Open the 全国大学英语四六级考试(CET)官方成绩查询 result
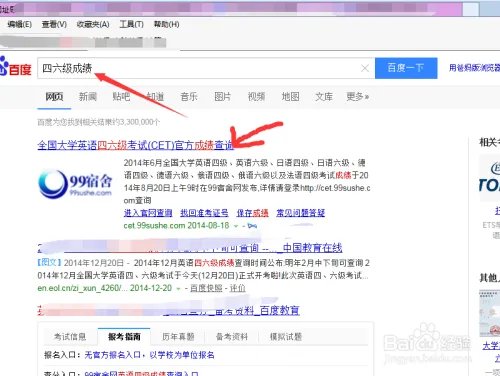This screenshot has height=376, width=500. pos(136,145)
